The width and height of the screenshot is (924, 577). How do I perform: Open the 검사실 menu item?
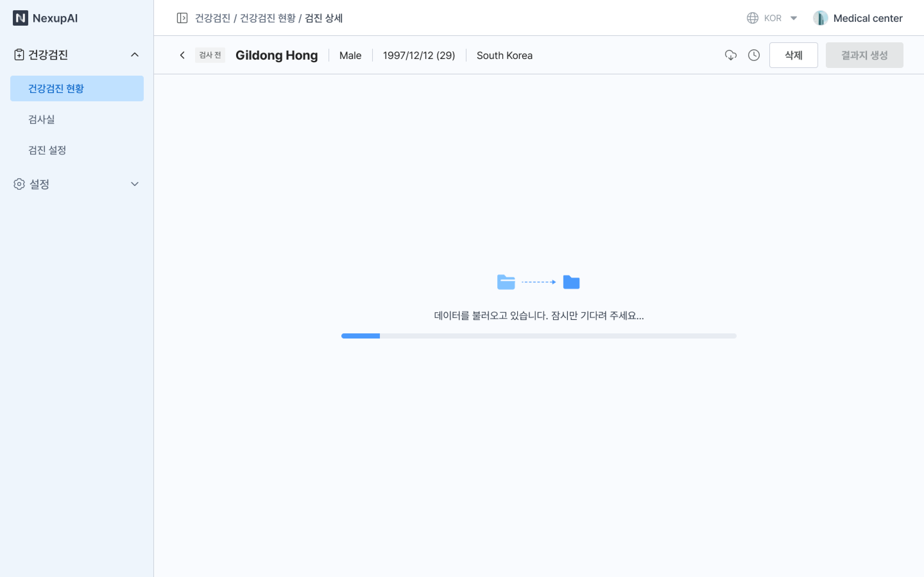(41, 120)
